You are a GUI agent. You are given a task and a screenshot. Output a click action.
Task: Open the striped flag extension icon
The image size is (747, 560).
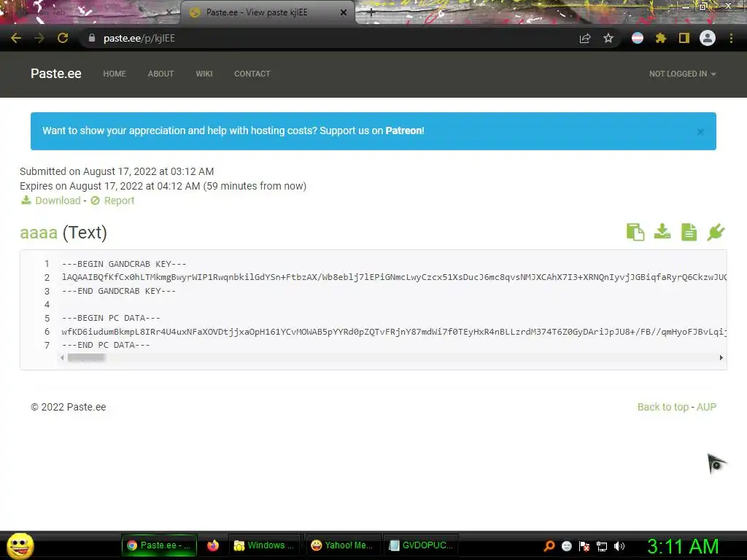coord(637,38)
